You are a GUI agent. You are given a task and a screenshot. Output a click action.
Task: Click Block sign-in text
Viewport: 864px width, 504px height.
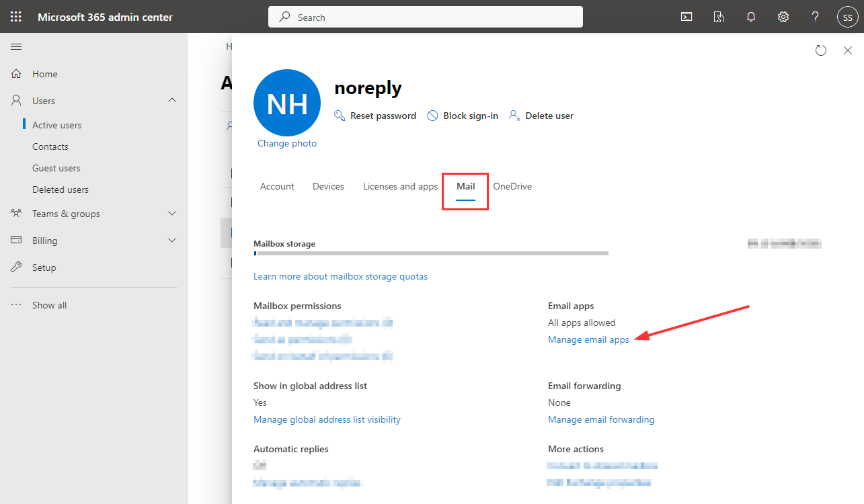[471, 116]
